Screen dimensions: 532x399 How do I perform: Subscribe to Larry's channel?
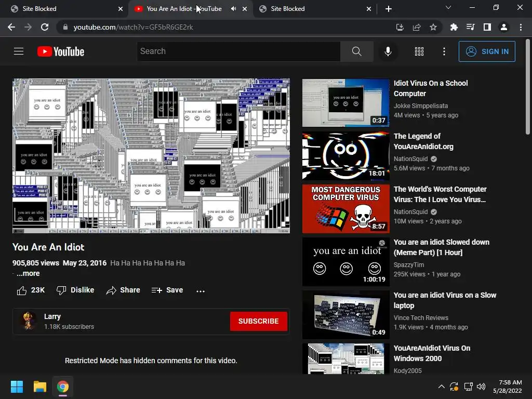[x=259, y=321]
